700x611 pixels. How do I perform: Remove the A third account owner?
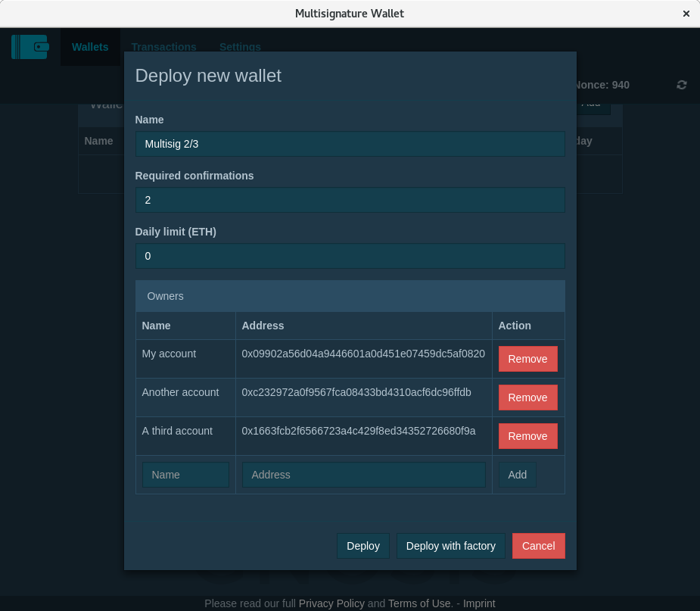[527, 436]
